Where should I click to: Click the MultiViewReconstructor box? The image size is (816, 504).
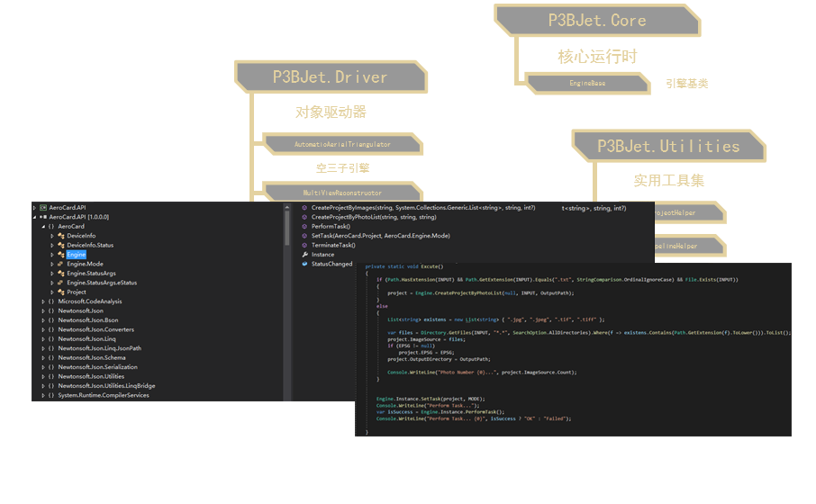click(342, 192)
